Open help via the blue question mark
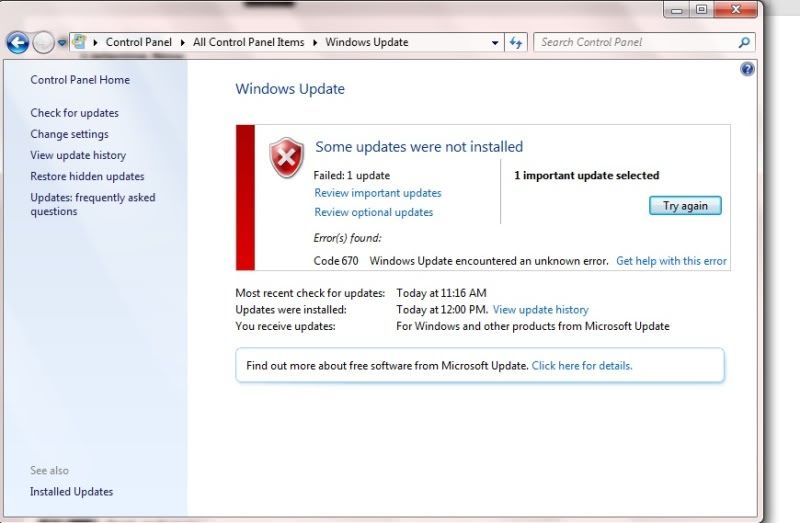The width and height of the screenshot is (800, 523). coord(747,69)
